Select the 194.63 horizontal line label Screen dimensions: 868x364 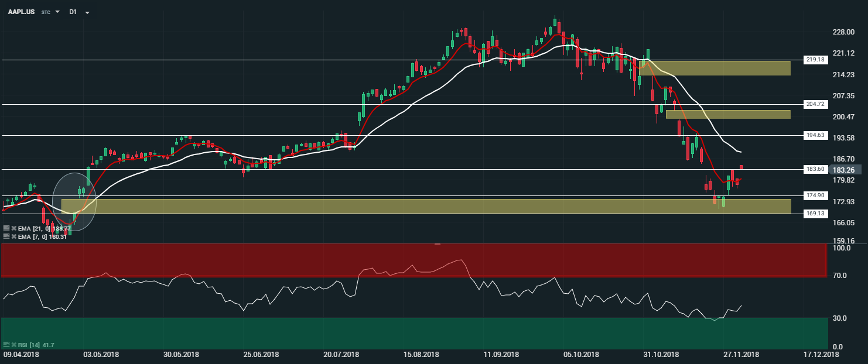(x=815, y=135)
